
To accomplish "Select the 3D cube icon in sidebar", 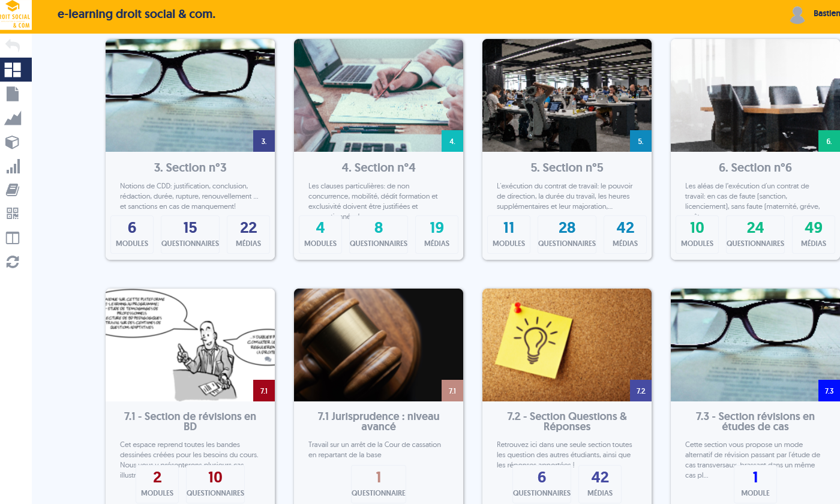I will 13,142.
